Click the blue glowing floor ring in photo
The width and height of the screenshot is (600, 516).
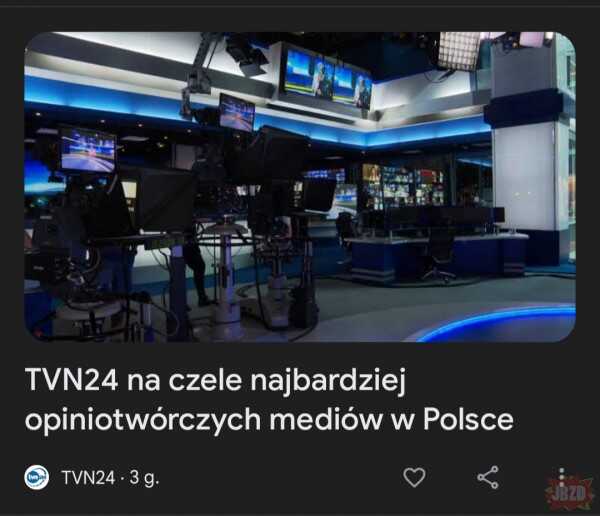click(497, 323)
